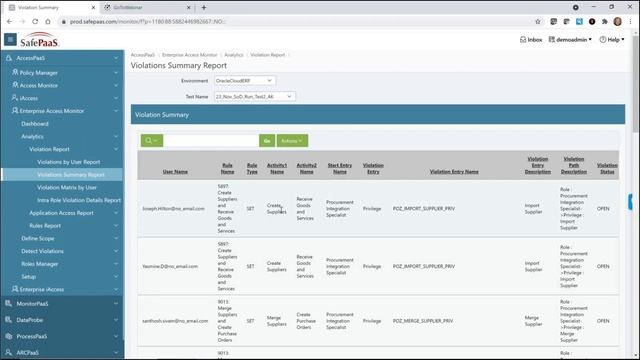Screen dimensions: 640x360
Task: Click the POZ_MERGE_SUPPLIER_PRIV cell
Action: click(423, 321)
